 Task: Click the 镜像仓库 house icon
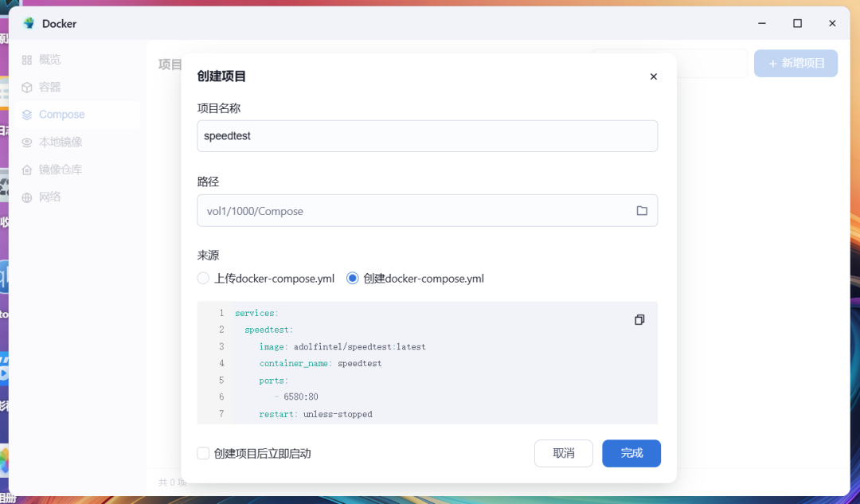click(27, 170)
